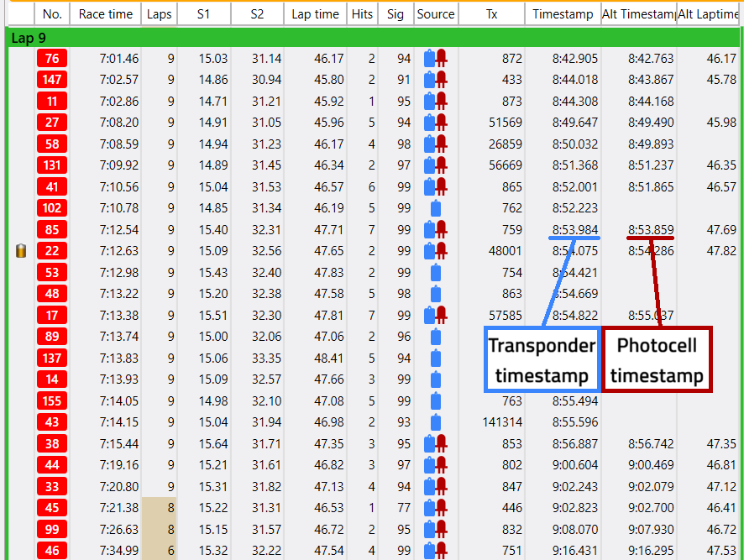The image size is (744, 560).
Task: Click the source icon in car 76 row
Action: point(436,59)
